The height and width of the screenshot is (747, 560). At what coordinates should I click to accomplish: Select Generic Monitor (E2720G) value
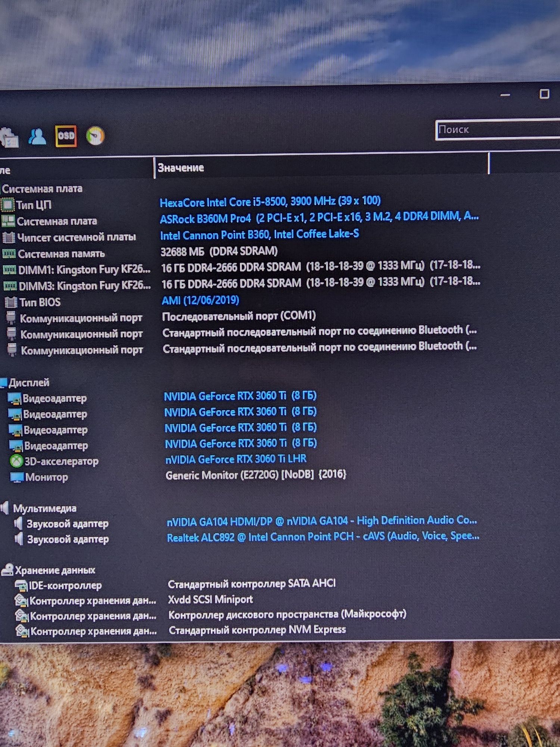256,475
